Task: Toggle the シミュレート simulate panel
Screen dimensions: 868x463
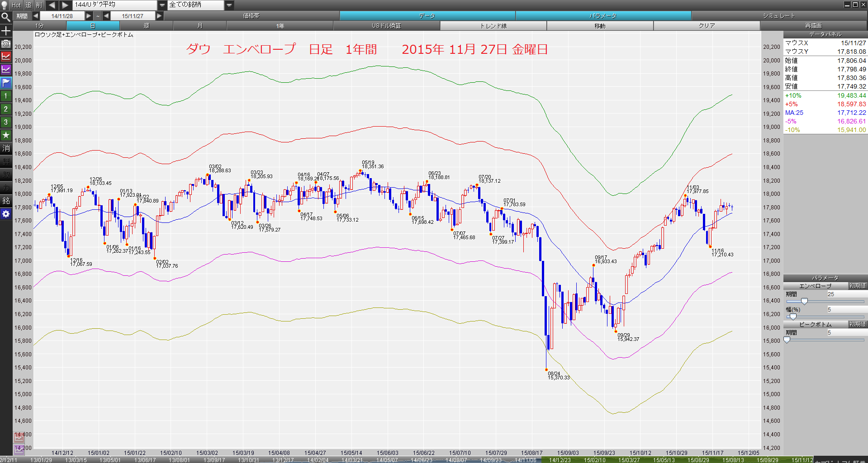Action: point(779,16)
